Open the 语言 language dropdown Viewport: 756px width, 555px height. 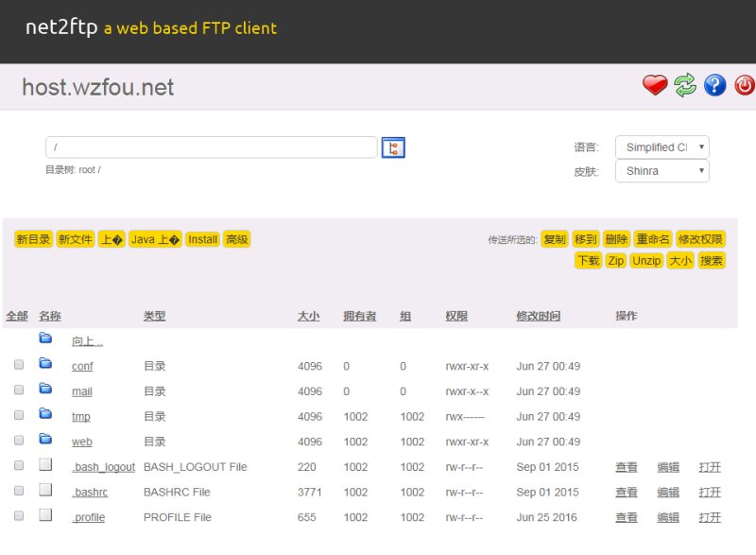(662, 147)
